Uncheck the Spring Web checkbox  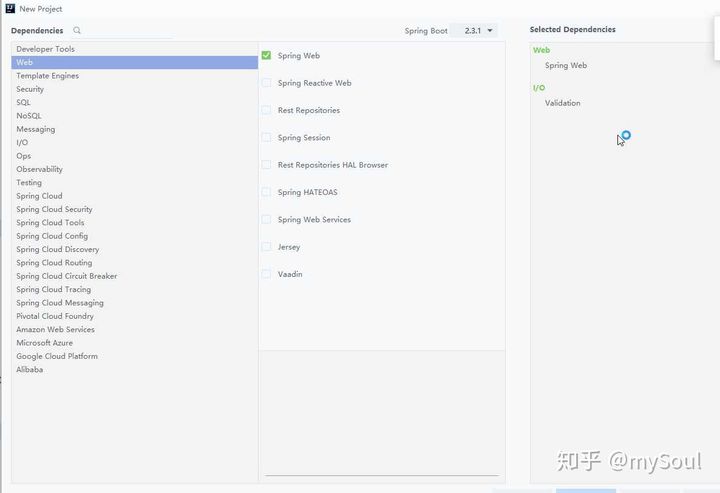pyautogui.click(x=266, y=56)
